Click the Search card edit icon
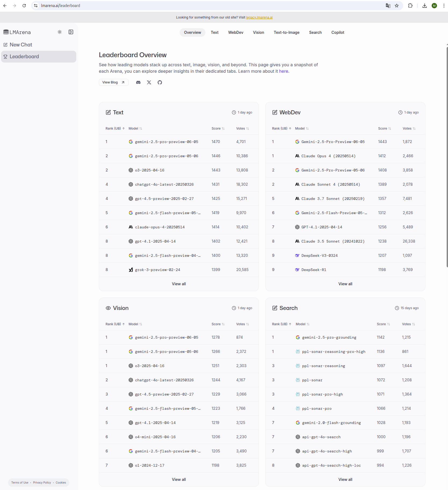This screenshot has width=448, height=490. (x=275, y=308)
